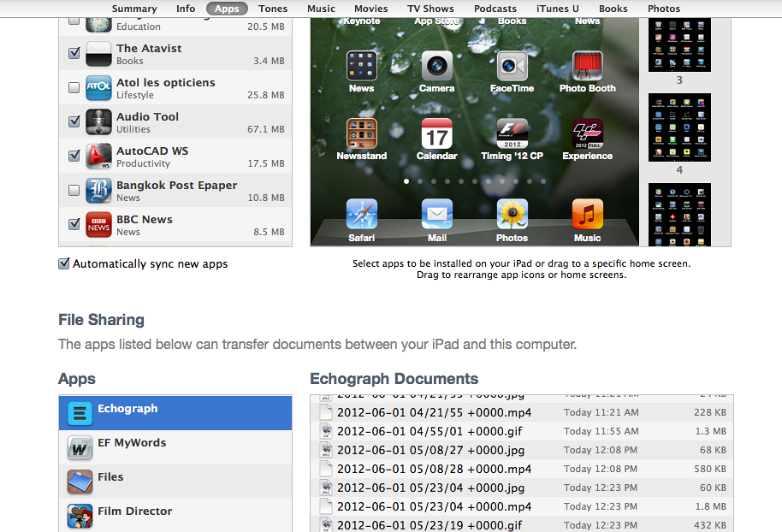
Task: Click the Safari icon in the dock
Action: tap(362, 214)
